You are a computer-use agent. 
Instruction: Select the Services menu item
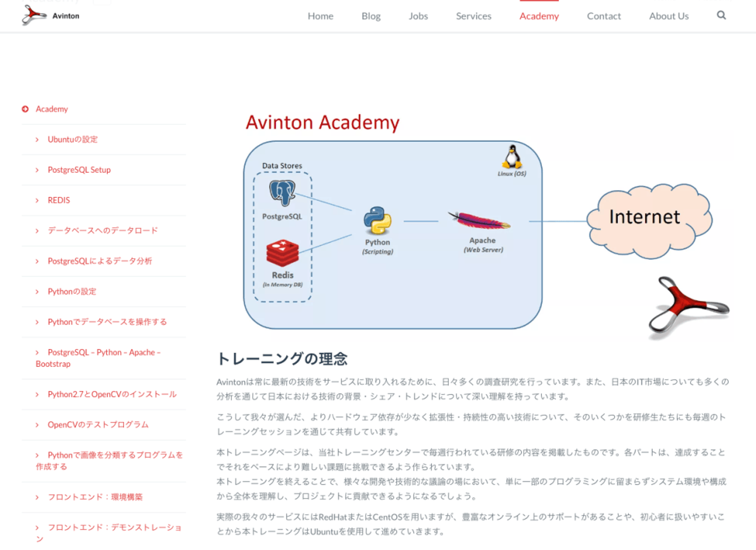click(474, 16)
